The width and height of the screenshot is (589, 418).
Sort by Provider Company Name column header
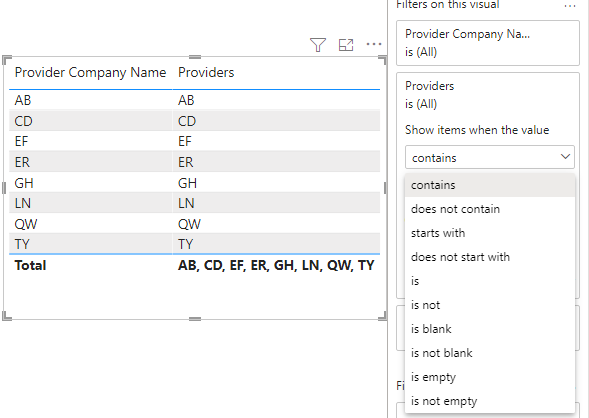click(90, 72)
